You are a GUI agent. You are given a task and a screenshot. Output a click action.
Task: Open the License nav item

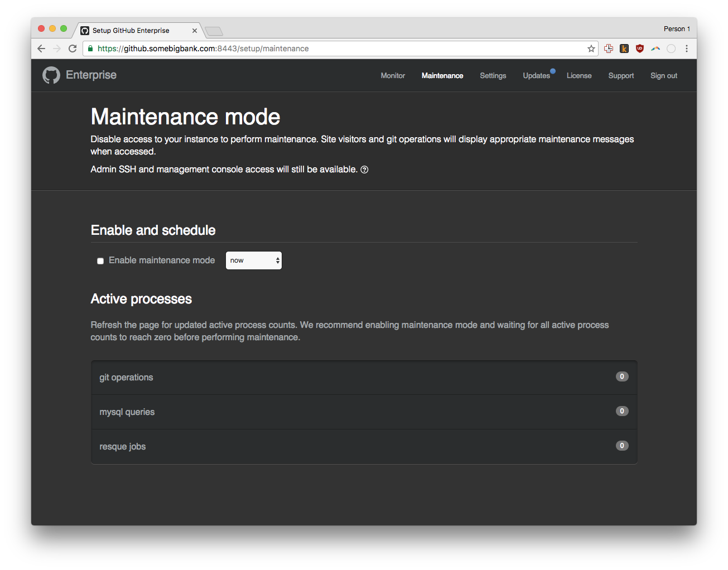(579, 75)
